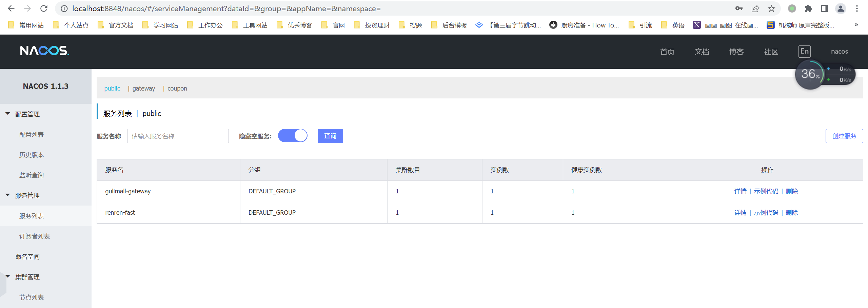This screenshot has height=308, width=868.
Task: Reload the page with the refresh icon
Action: point(44,8)
